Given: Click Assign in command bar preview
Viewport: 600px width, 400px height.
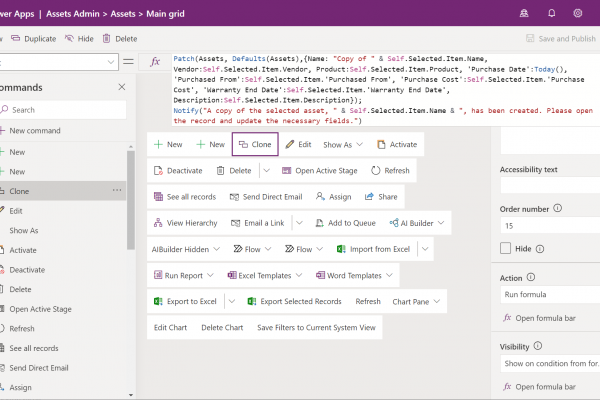Looking at the screenshot, I should pos(333,197).
